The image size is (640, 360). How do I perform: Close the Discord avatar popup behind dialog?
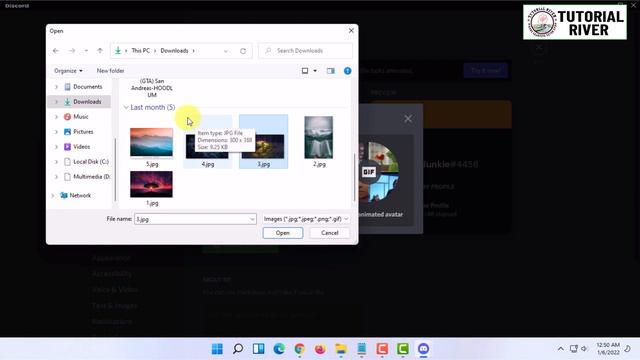pyautogui.click(x=408, y=119)
